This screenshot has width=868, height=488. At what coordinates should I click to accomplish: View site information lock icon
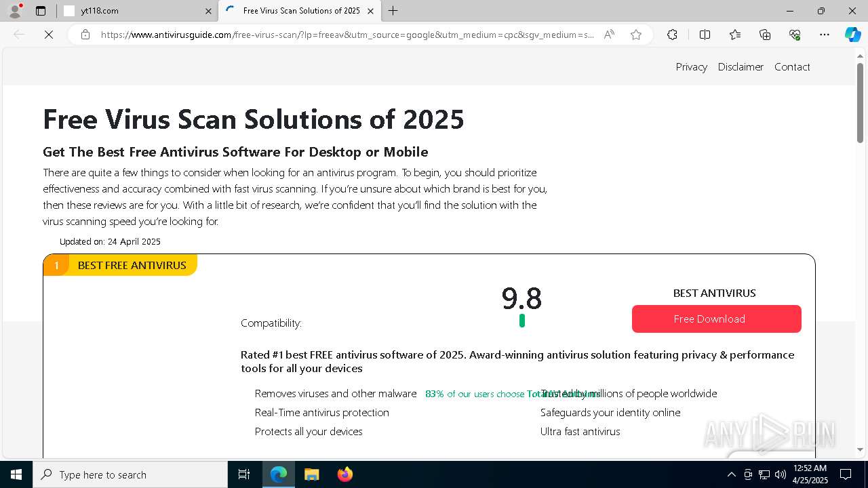click(x=85, y=35)
